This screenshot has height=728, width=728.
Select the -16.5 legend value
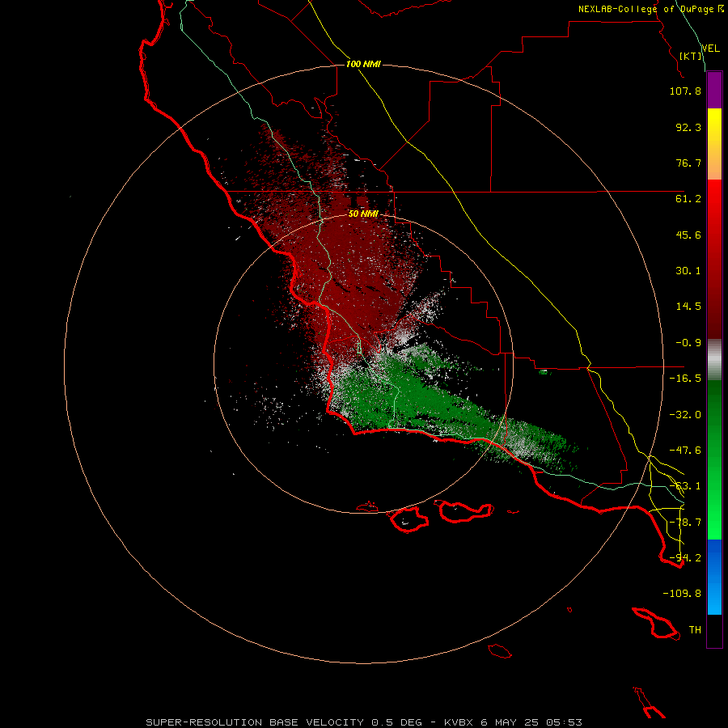click(x=685, y=379)
